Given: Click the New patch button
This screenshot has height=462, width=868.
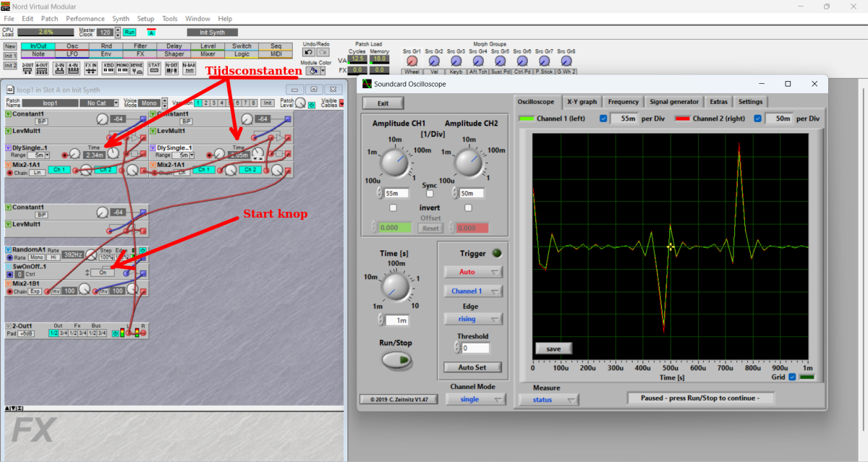Looking at the screenshot, I should 10,46.
